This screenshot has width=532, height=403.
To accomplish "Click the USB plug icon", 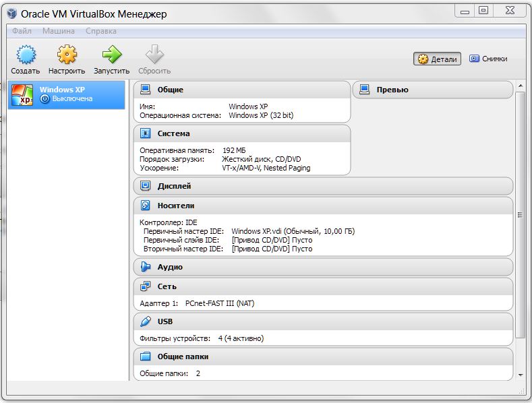I will 145,321.
